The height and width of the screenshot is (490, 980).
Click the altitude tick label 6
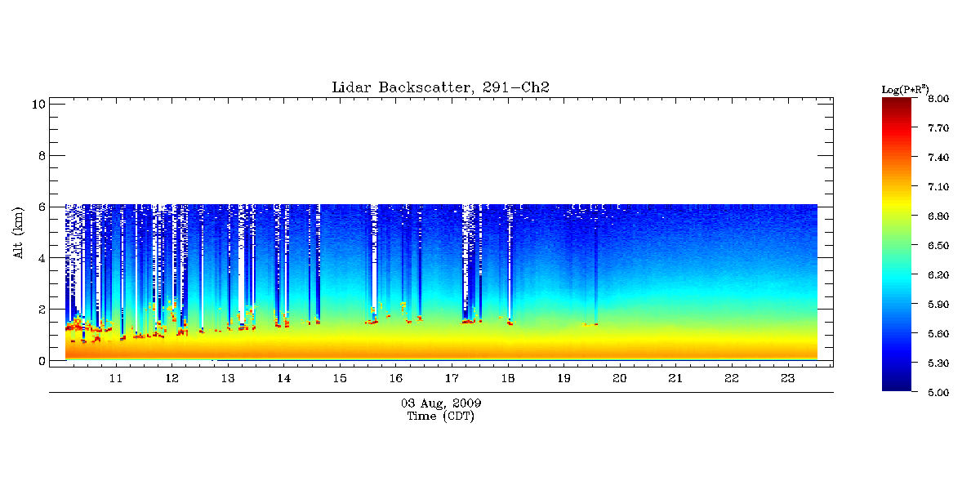tap(40, 207)
